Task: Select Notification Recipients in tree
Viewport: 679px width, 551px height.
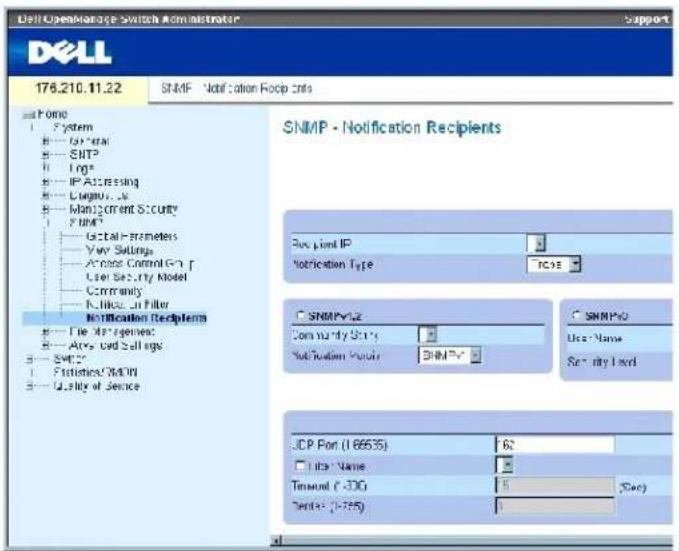Action: coord(146,318)
